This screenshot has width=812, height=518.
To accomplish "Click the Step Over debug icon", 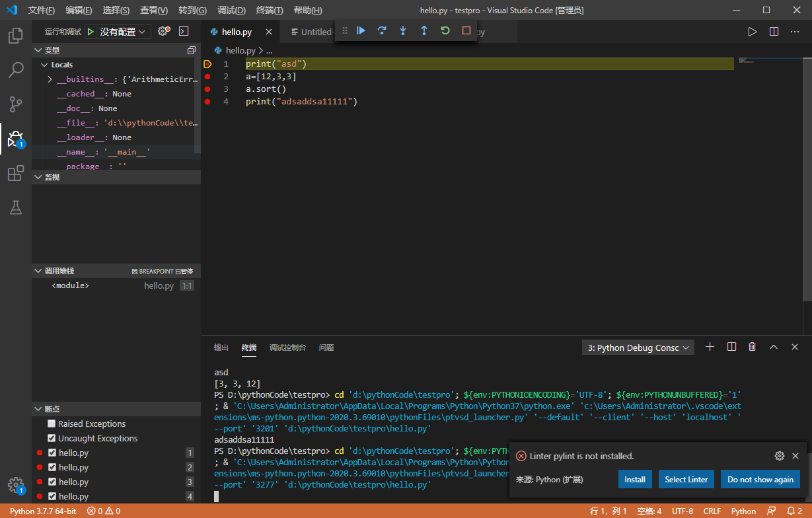I will [x=382, y=30].
